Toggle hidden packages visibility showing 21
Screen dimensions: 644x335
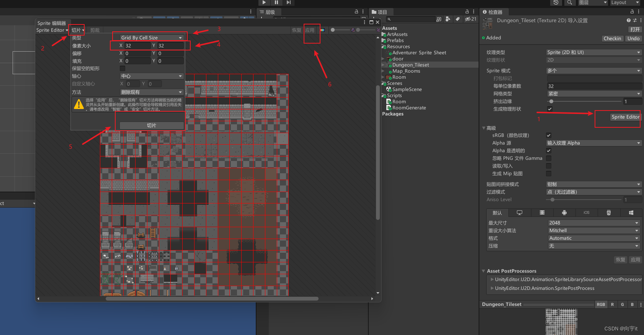pos(471,19)
